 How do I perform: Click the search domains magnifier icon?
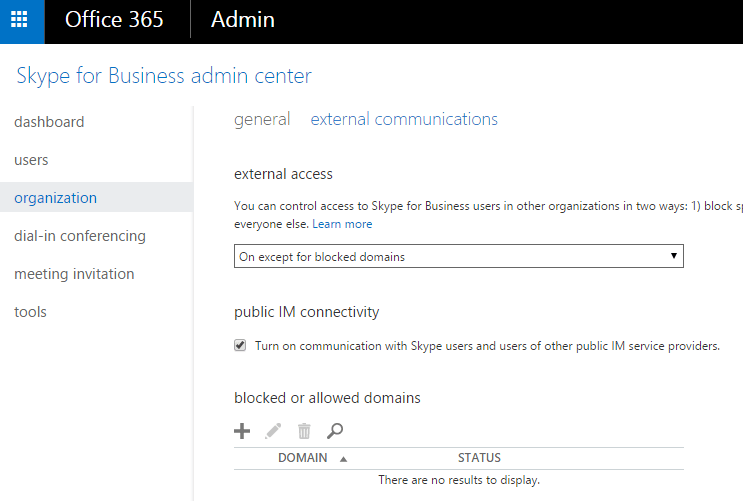click(x=335, y=431)
